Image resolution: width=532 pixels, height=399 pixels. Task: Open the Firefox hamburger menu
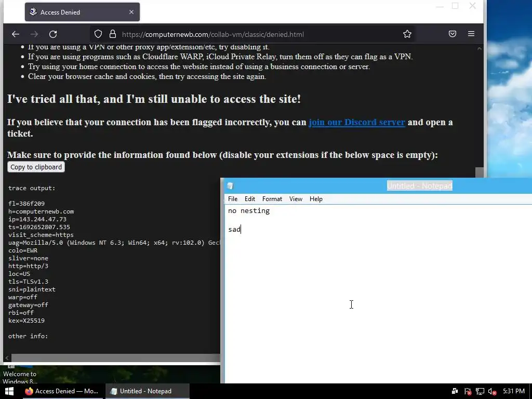471,34
